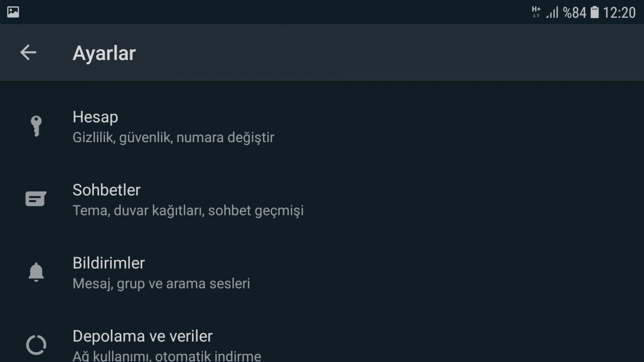644x362 pixels.
Task: Tap the 'Ağ kullanımı, otomatik indirme' subtitle
Action: click(x=166, y=356)
